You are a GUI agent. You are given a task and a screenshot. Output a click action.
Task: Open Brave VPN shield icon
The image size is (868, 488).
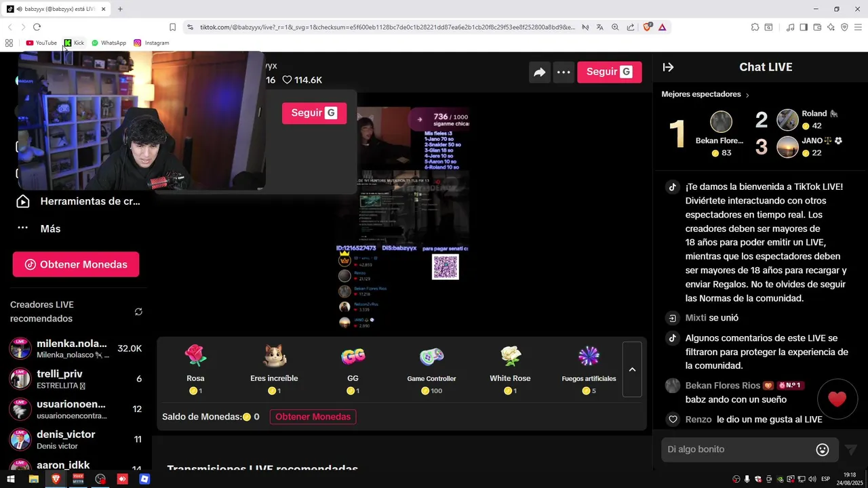pyautogui.click(x=844, y=27)
